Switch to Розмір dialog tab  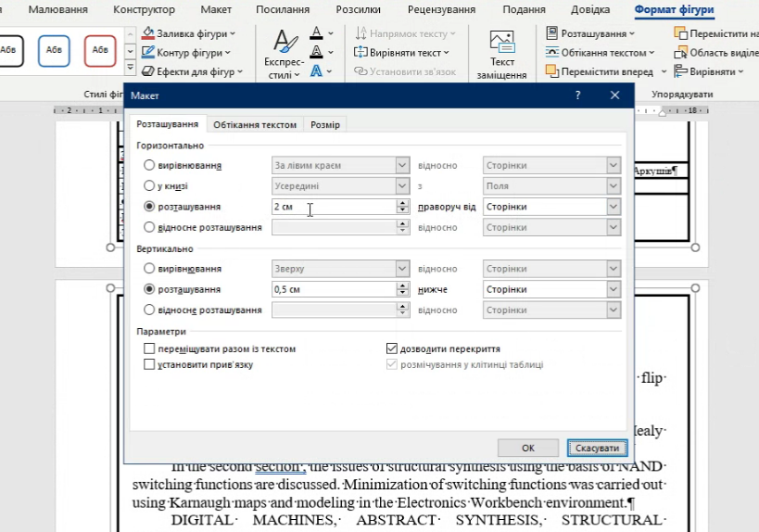pos(324,125)
